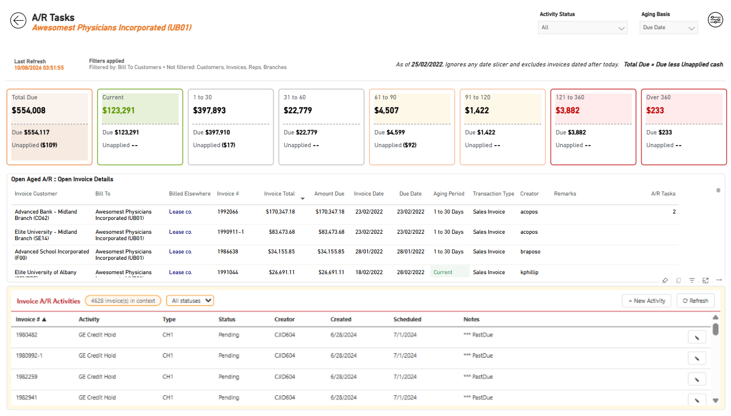
Task: Pin the Open Invoice Details visual
Action: click(x=665, y=280)
